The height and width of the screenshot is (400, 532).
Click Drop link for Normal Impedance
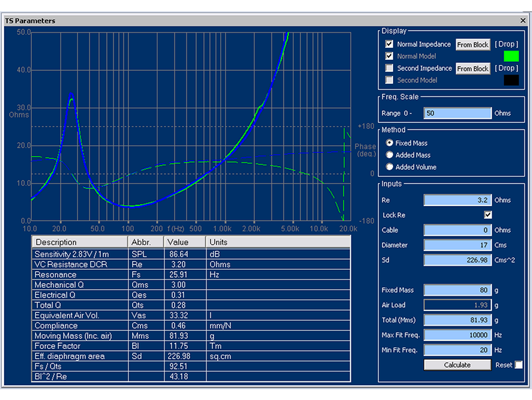point(507,45)
